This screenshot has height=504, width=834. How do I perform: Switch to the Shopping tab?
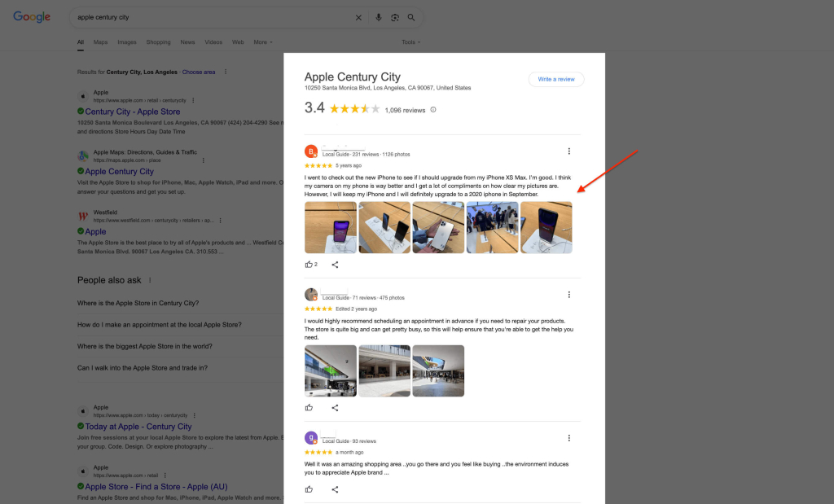[159, 42]
